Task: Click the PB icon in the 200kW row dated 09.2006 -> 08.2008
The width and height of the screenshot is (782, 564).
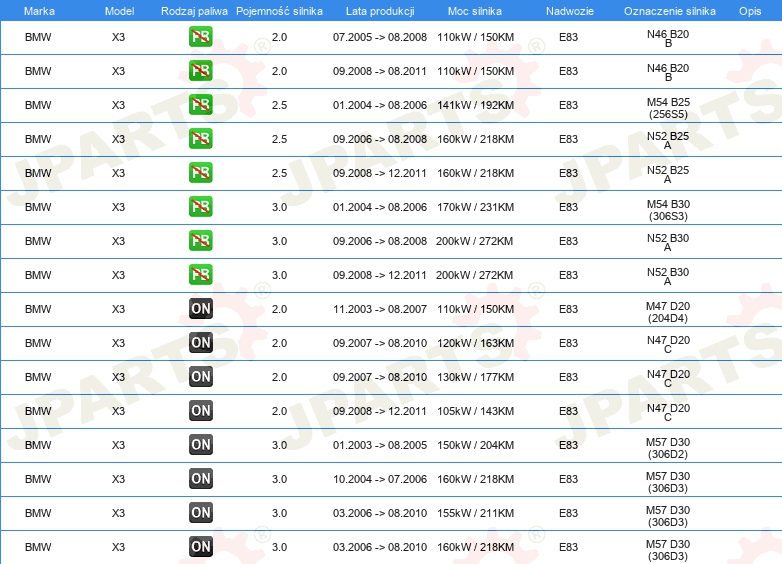Action: [x=200, y=240]
